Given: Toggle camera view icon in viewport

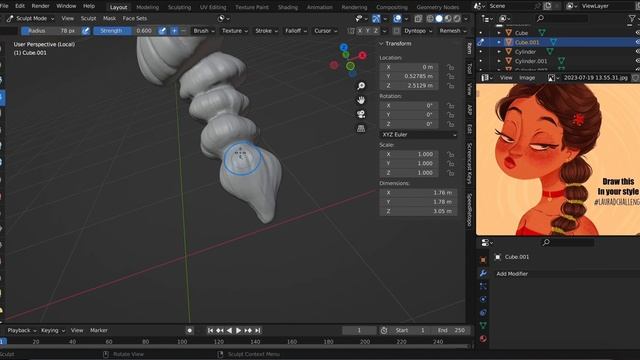Looking at the screenshot, I should (x=361, y=114).
